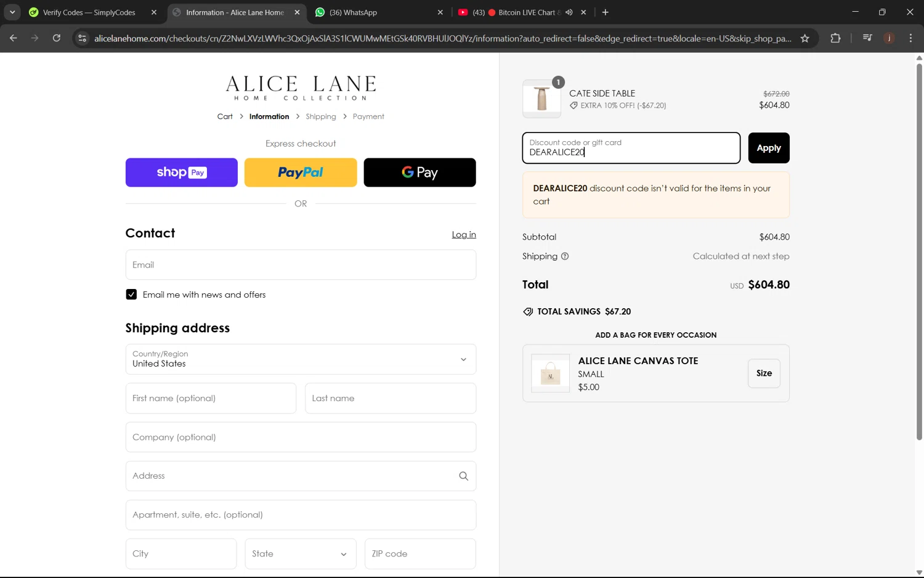Switch to the Information - Alice Lane Home tab
The width and height of the screenshot is (924, 578).
[x=235, y=12]
